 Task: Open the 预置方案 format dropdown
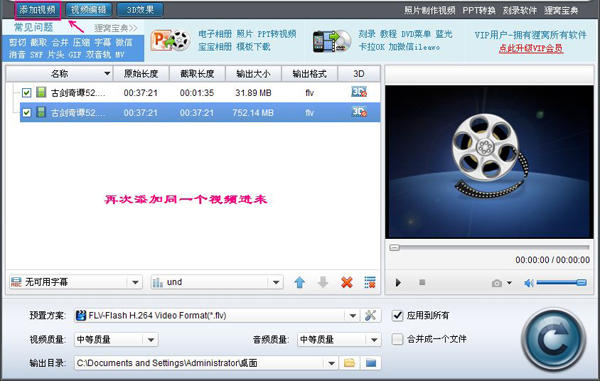[352, 316]
